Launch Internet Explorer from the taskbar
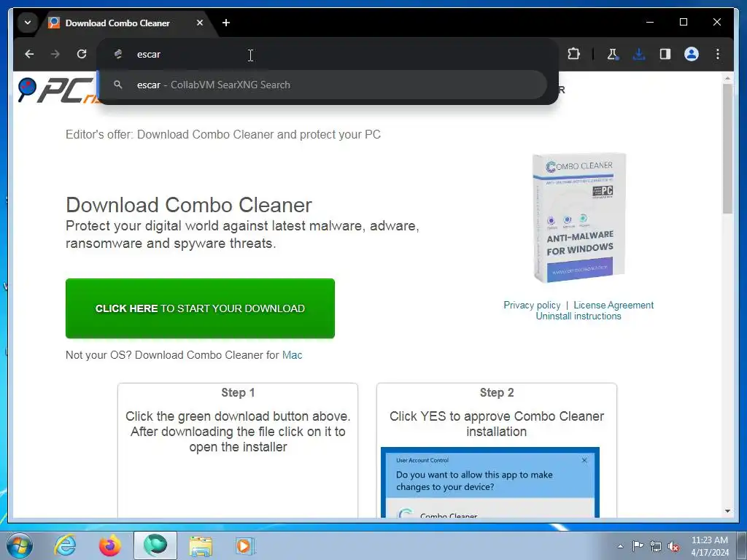The image size is (747, 560). coord(65,545)
